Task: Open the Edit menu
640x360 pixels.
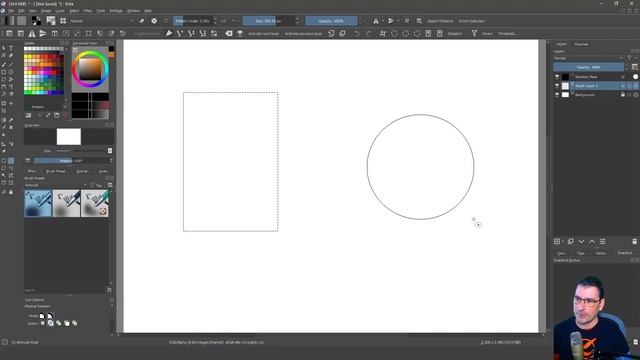Action: 21,11
